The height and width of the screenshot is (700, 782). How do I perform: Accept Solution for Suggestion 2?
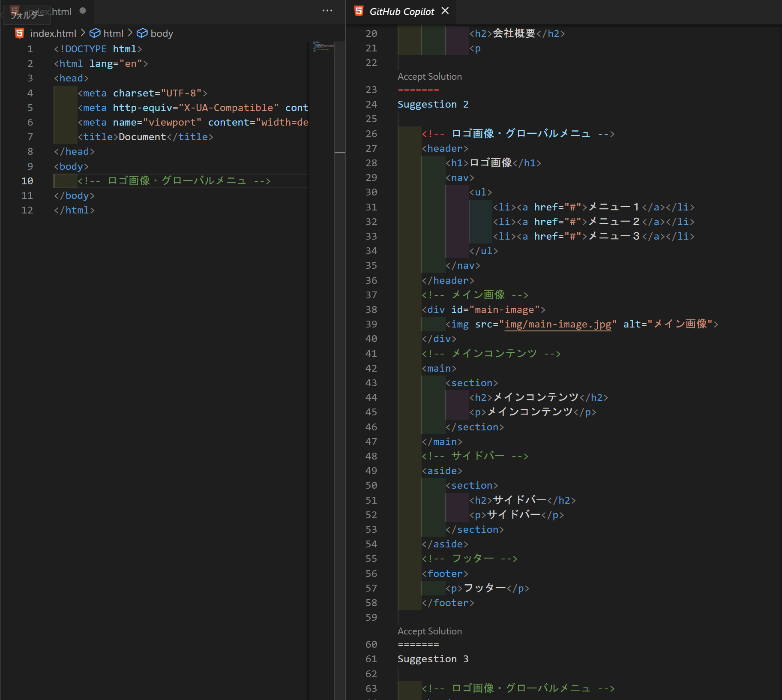tap(430, 631)
